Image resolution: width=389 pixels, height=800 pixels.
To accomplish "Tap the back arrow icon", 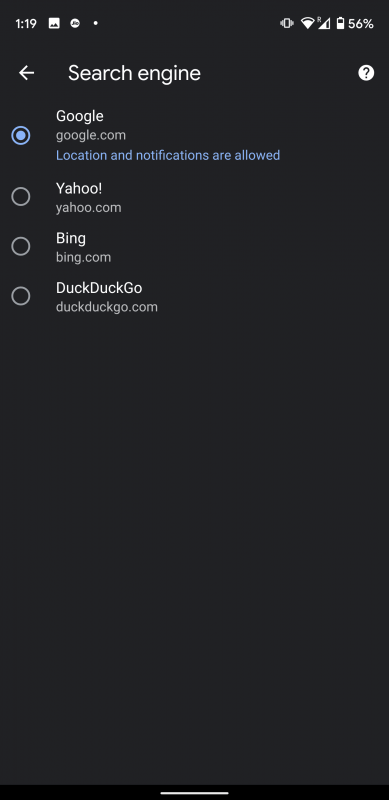I will tap(27, 73).
